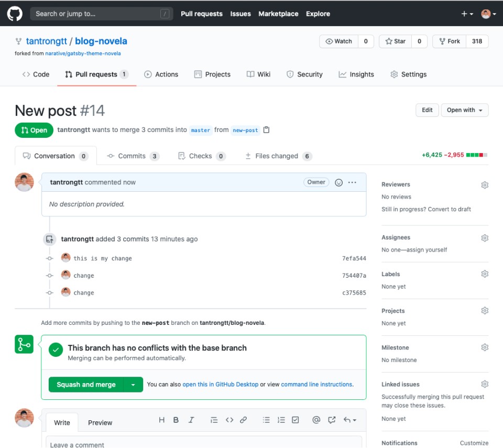
Task: Open the Actions tab
Action: pyautogui.click(x=161, y=74)
